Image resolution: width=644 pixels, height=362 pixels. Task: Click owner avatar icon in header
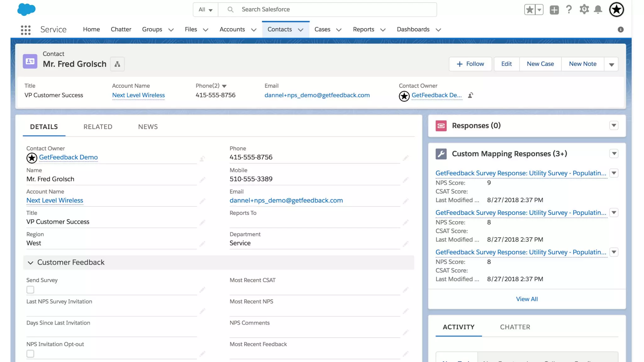(x=404, y=96)
